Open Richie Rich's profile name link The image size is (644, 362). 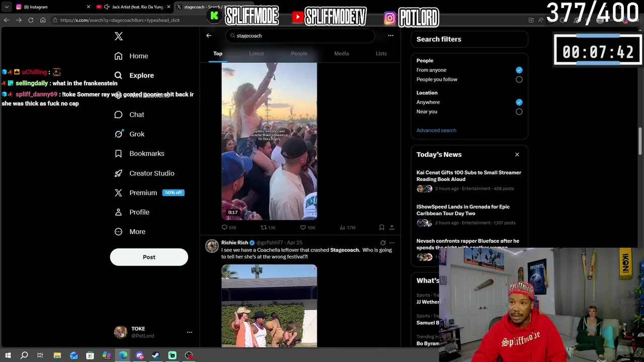(235, 242)
